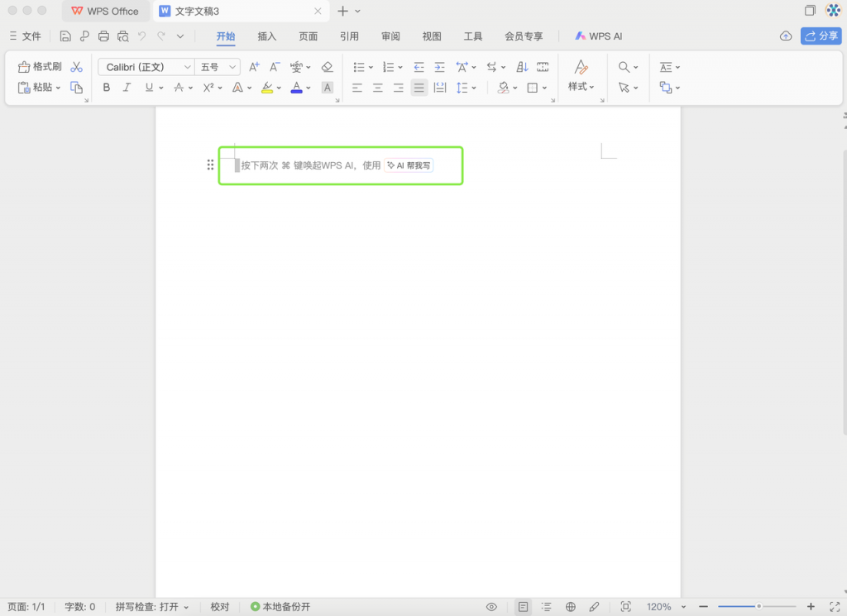This screenshot has width=847, height=616.
Task: Click the Print icon
Action: click(103, 36)
